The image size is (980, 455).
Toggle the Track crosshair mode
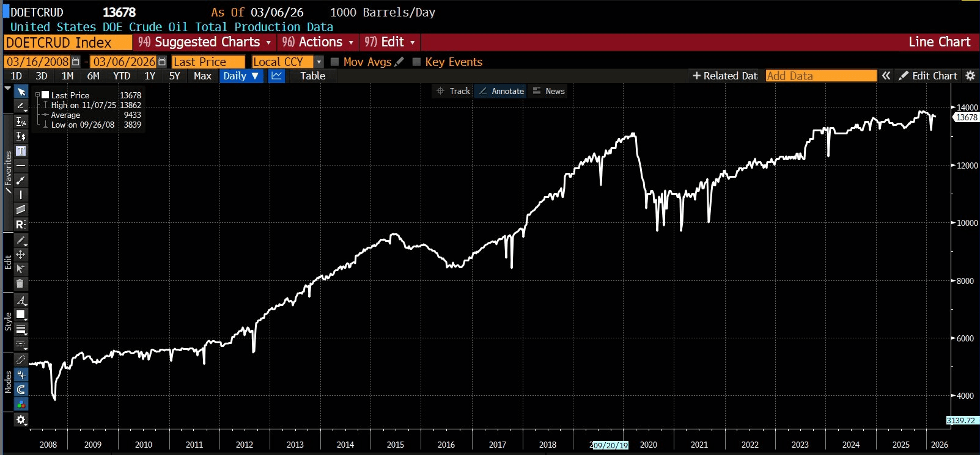pyautogui.click(x=452, y=91)
